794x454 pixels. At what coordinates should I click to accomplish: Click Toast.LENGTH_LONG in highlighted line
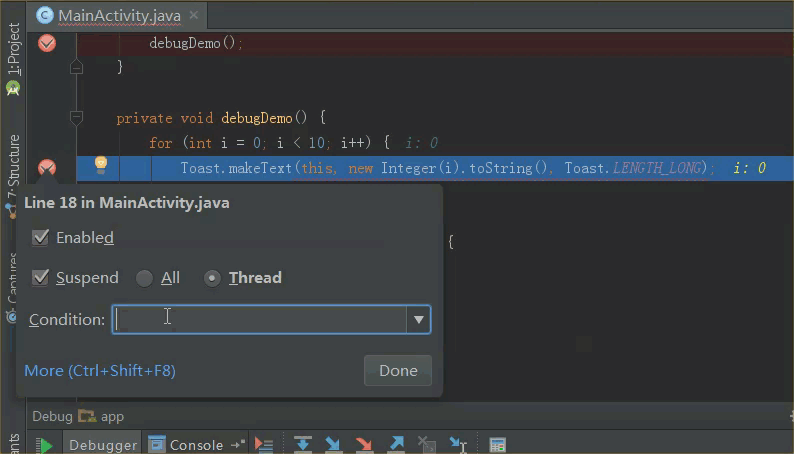(635, 168)
